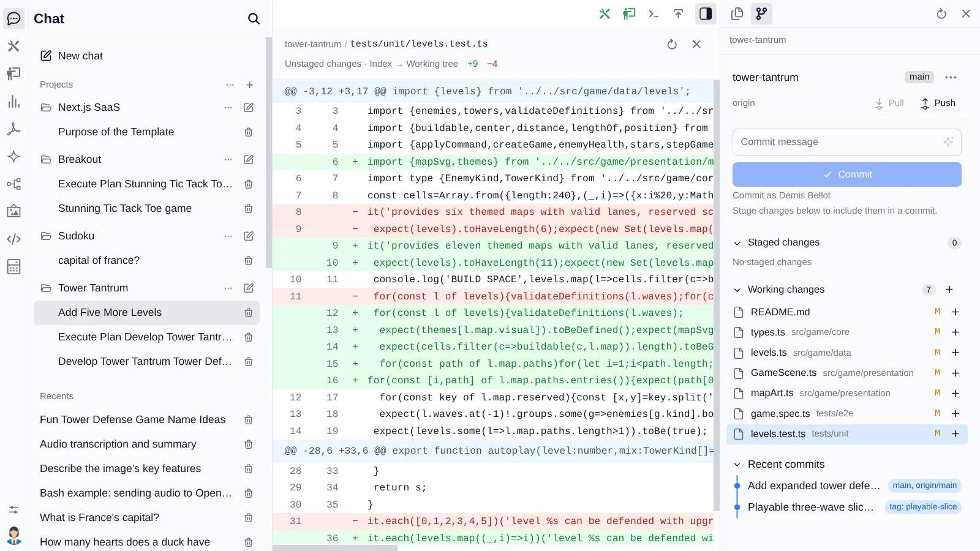Open repository more options ellipsis menu

951,78
